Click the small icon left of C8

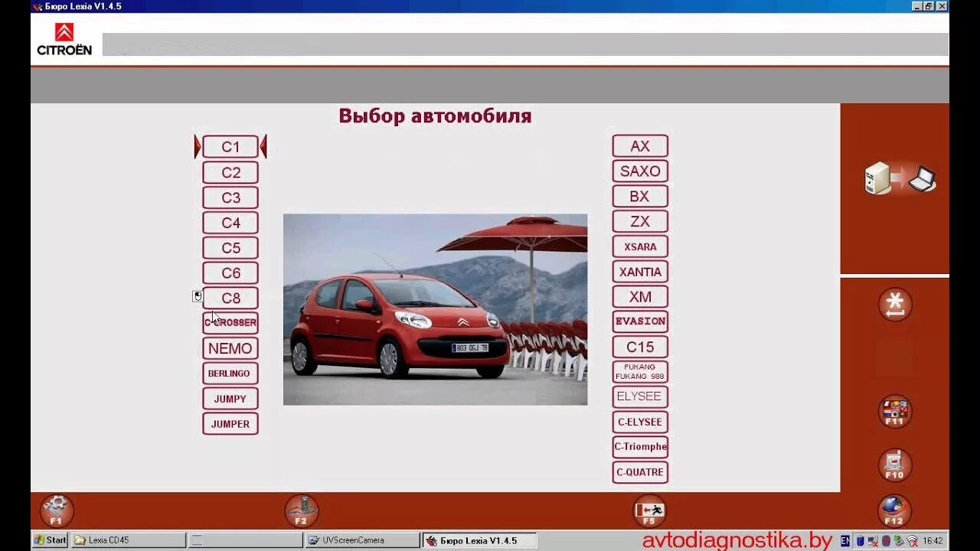(x=198, y=296)
